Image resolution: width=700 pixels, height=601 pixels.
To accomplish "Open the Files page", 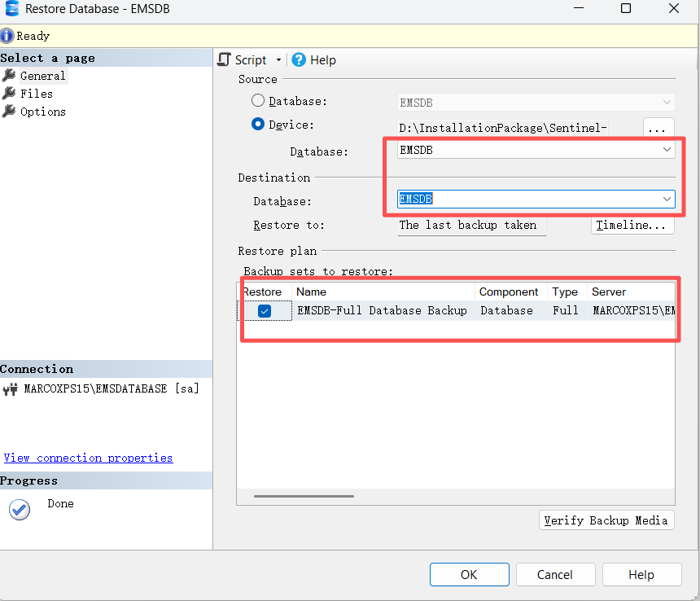I will 37,94.
